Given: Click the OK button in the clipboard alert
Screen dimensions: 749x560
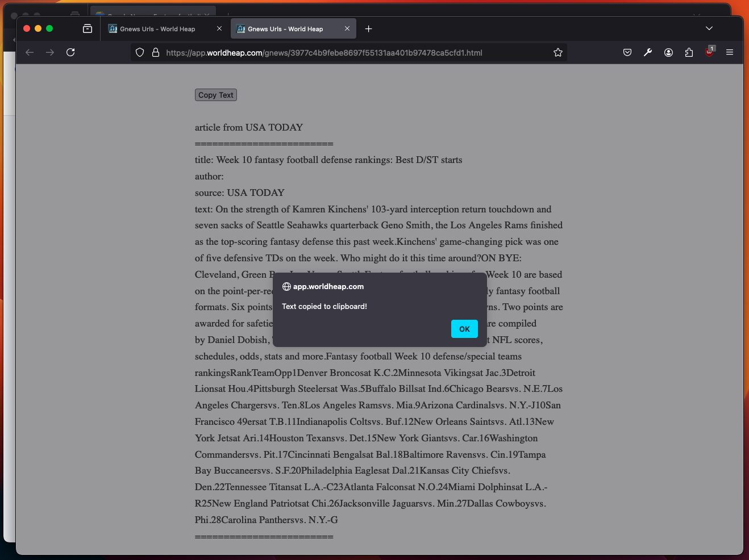Looking at the screenshot, I should click(464, 329).
